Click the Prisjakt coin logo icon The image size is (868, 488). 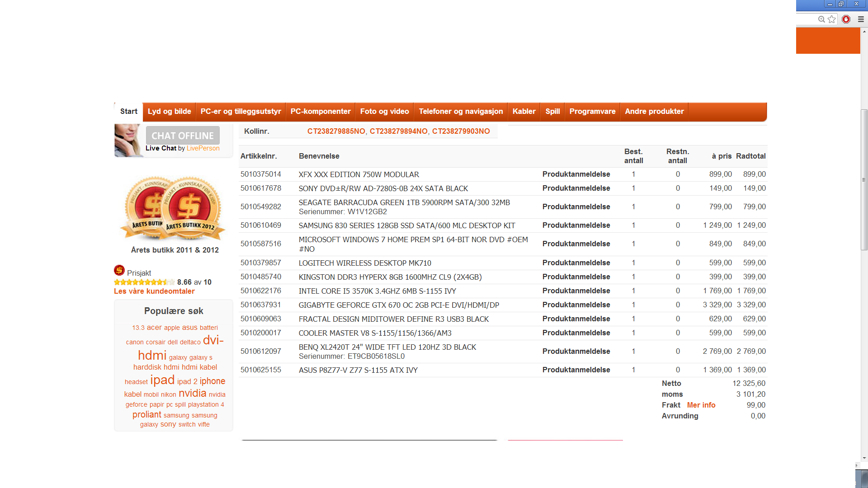tap(119, 270)
